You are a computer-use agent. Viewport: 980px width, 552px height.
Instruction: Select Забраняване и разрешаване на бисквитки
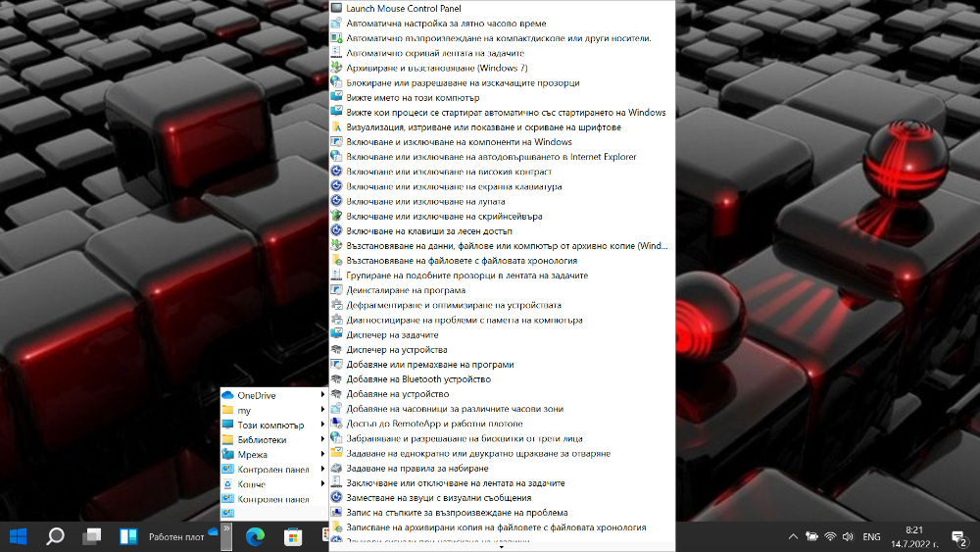point(503,438)
